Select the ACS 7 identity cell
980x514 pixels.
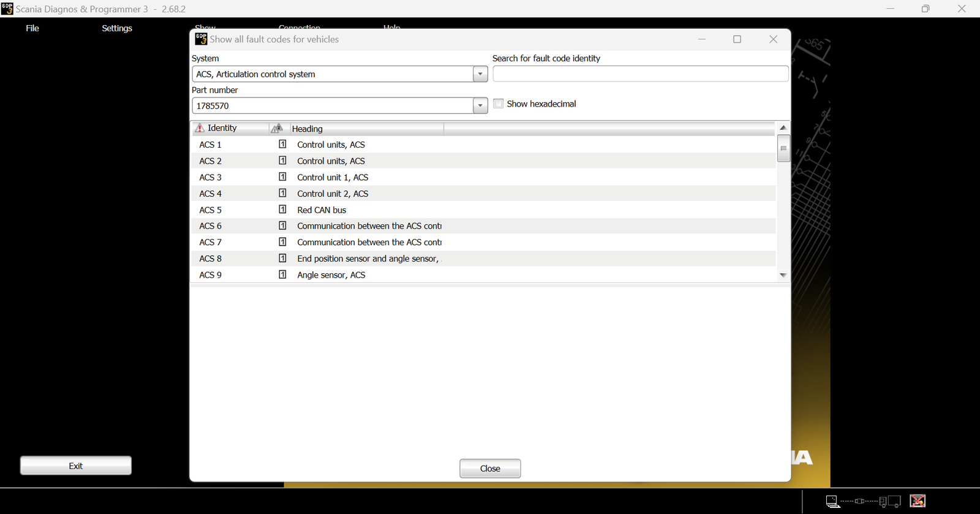pos(210,243)
